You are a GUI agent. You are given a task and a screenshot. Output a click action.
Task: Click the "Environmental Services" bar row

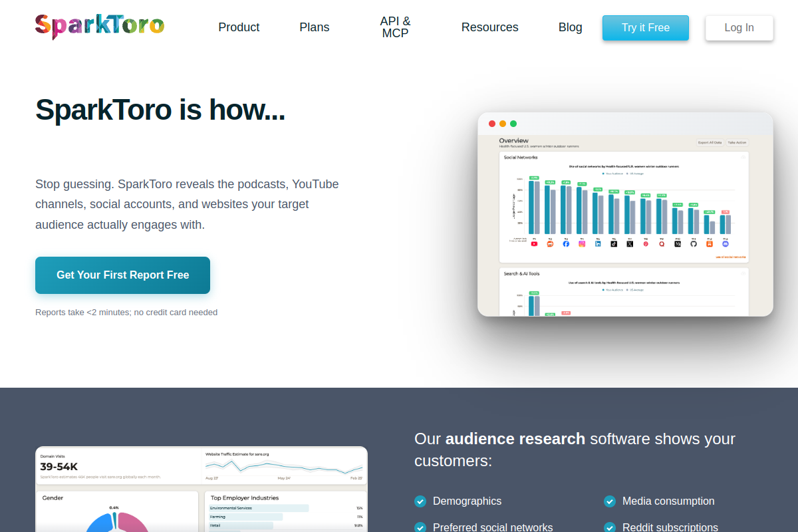286,508
